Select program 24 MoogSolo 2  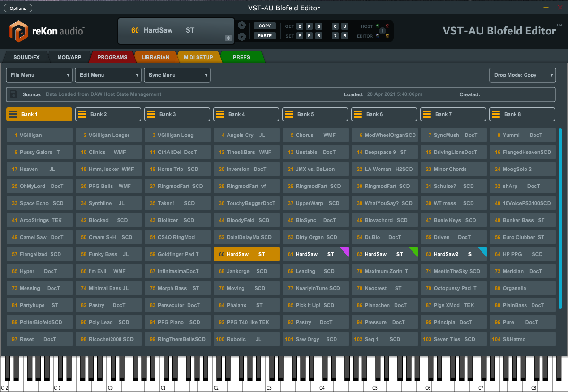[x=523, y=169]
